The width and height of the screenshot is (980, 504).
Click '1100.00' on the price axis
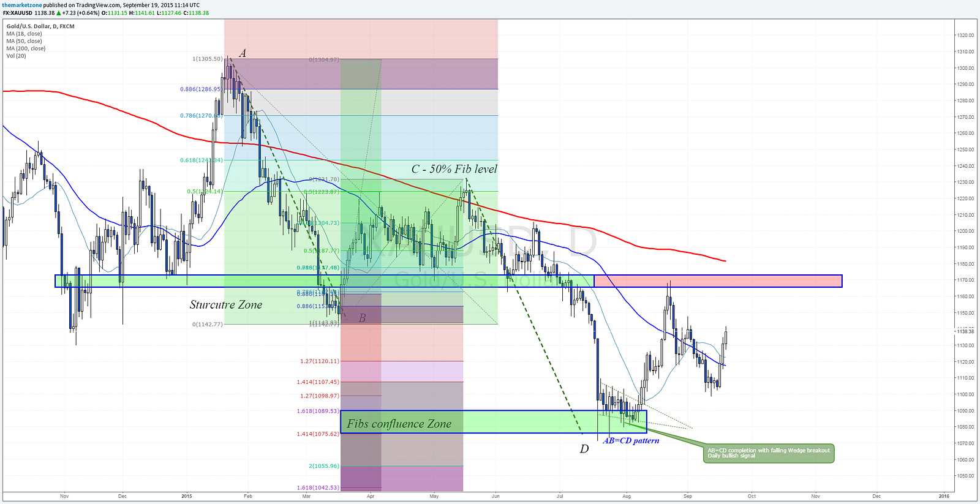click(x=966, y=394)
